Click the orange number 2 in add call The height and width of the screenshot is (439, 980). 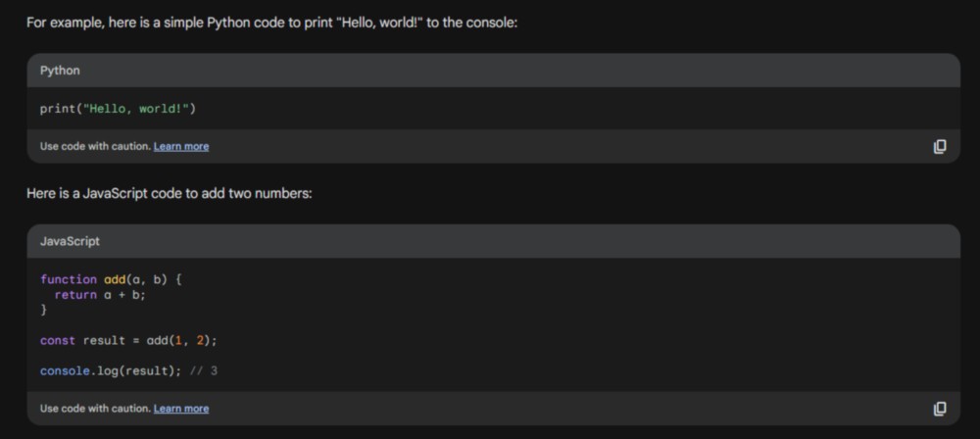click(200, 341)
